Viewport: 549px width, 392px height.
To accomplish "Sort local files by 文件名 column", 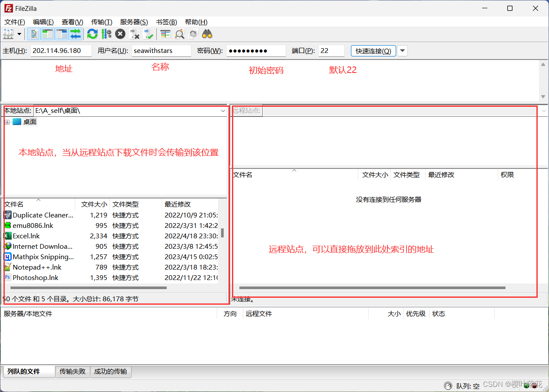I will click(x=38, y=204).
